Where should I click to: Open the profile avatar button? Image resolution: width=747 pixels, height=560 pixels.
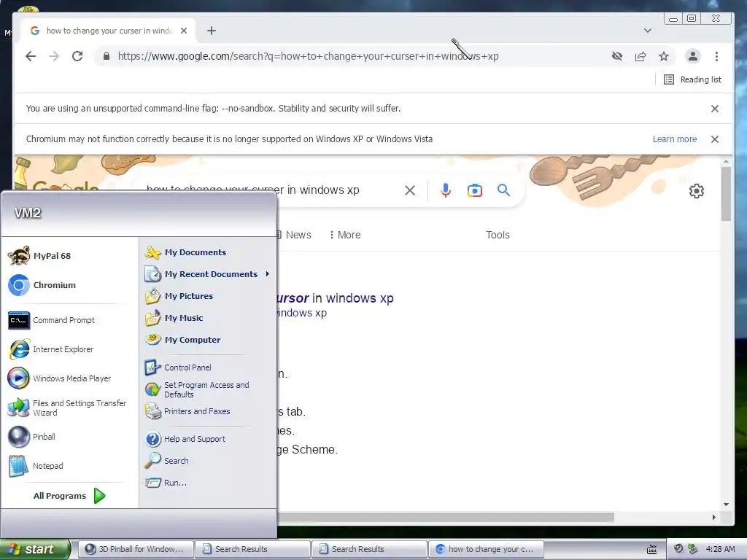coord(693,56)
